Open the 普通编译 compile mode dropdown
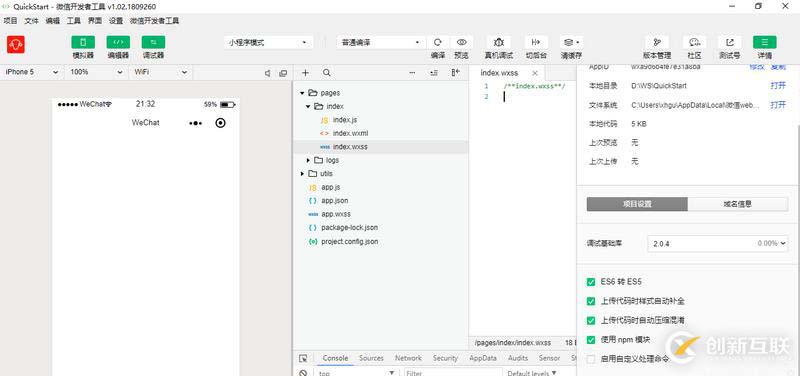Image resolution: width=800 pixels, height=376 pixels. [381, 43]
